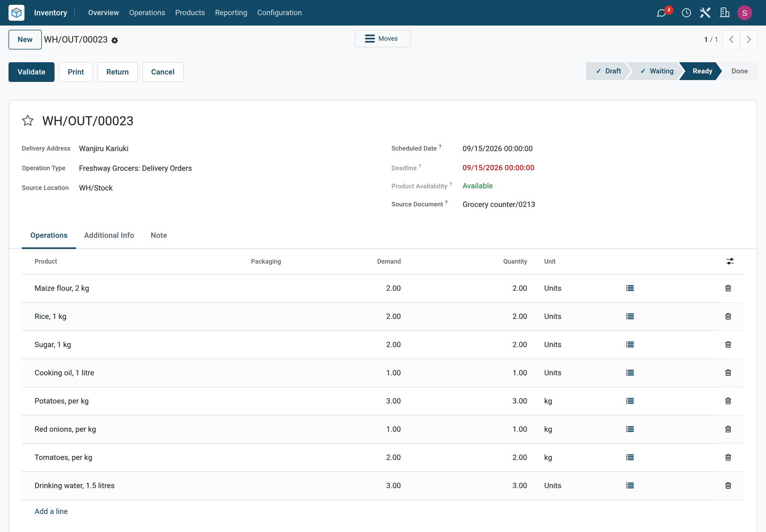Go to the next record arrow
The width and height of the screenshot is (766, 532).
[749, 40]
